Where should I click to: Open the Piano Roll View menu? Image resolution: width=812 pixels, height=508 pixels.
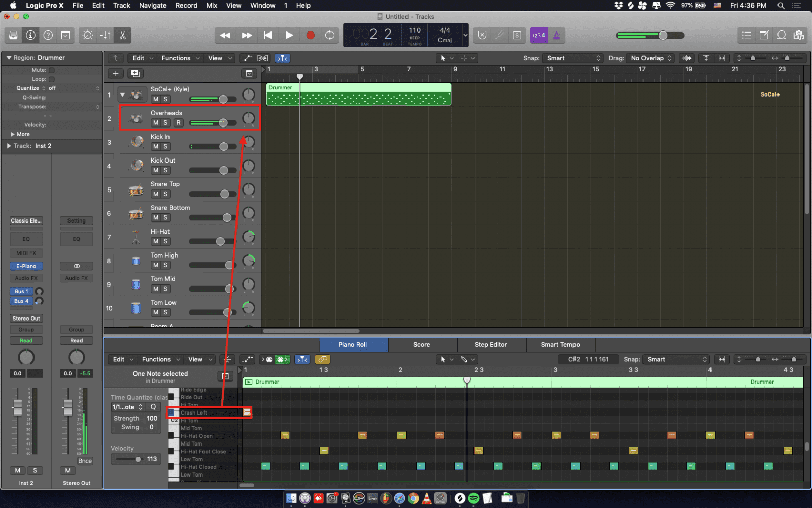tap(199, 359)
